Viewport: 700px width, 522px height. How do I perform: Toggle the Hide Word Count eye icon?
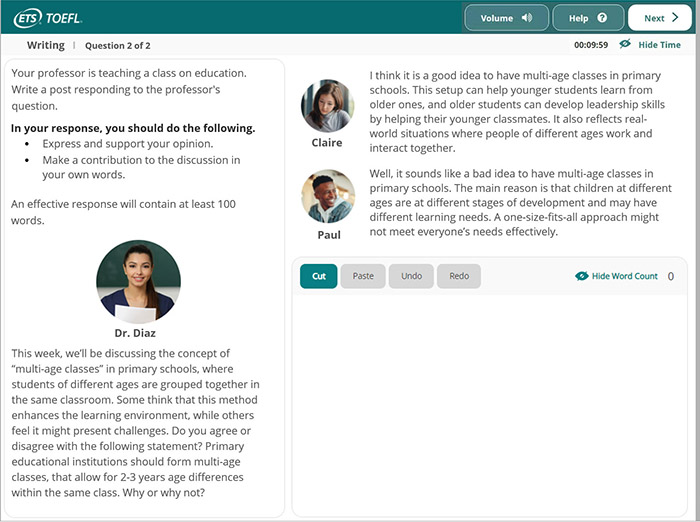[582, 276]
